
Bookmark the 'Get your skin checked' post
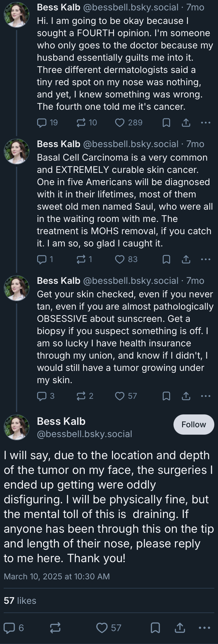pos(166,396)
